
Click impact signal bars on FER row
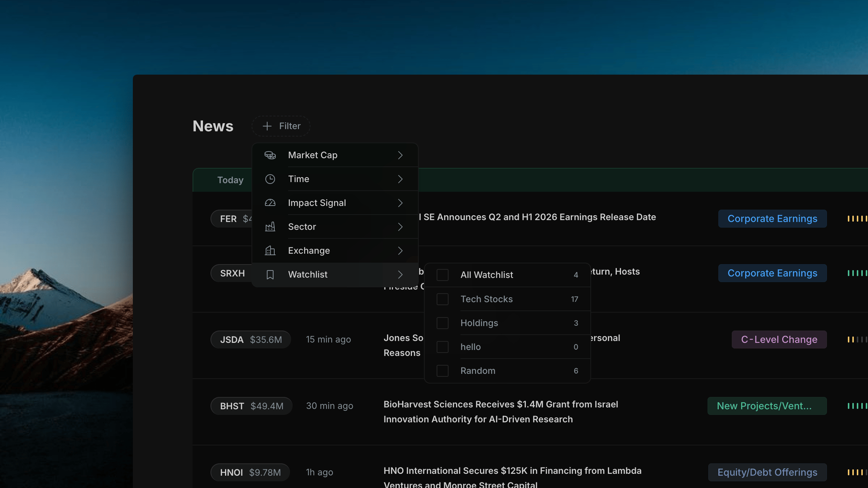tap(858, 219)
